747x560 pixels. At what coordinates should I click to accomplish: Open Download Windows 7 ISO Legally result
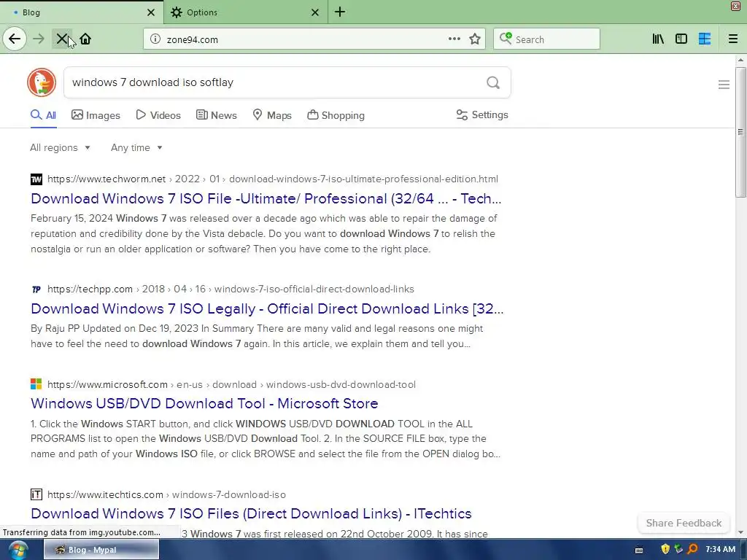(267, 308)
